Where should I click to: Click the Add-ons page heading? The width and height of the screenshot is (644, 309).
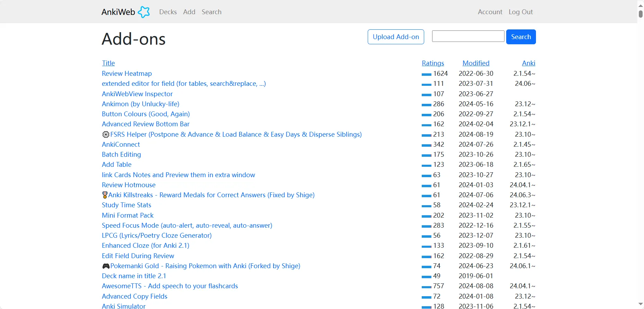(x=134, y=39)
